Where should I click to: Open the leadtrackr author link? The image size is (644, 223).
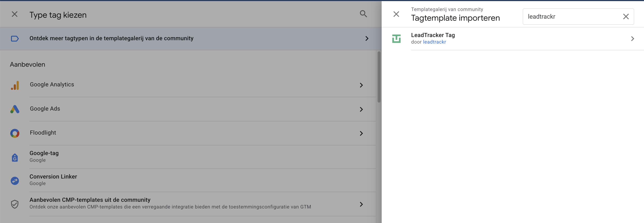(x=434, y=42)
